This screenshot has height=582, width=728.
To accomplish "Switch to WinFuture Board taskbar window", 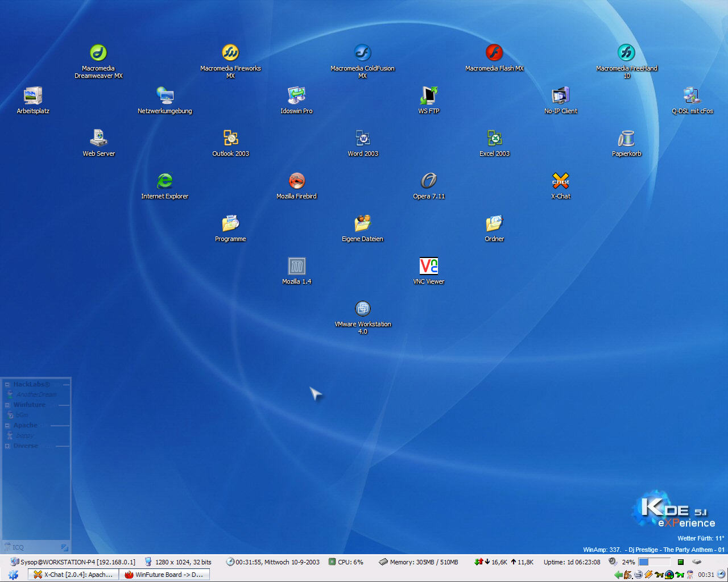I will click(164, 575).
